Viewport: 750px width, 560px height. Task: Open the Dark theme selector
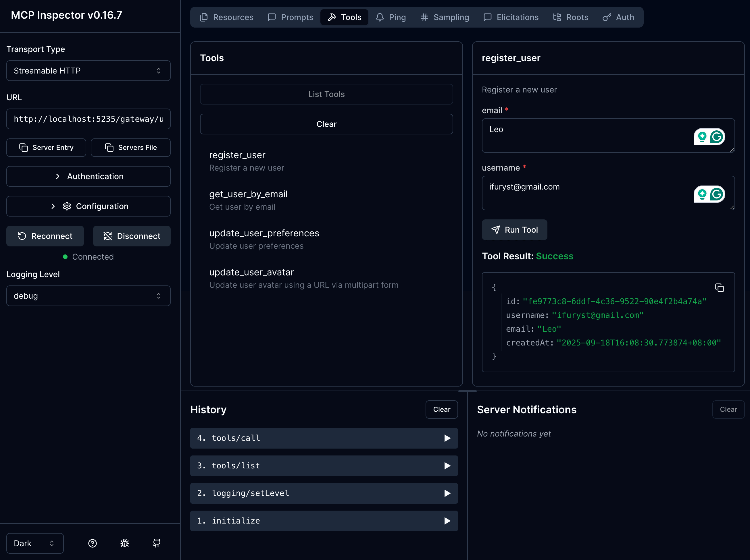pos(35,543)
